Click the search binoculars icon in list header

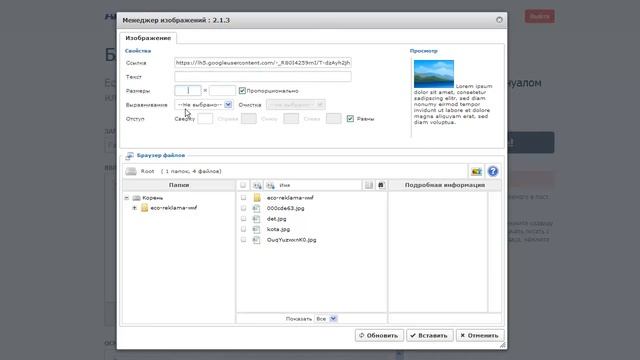point(381,185)
